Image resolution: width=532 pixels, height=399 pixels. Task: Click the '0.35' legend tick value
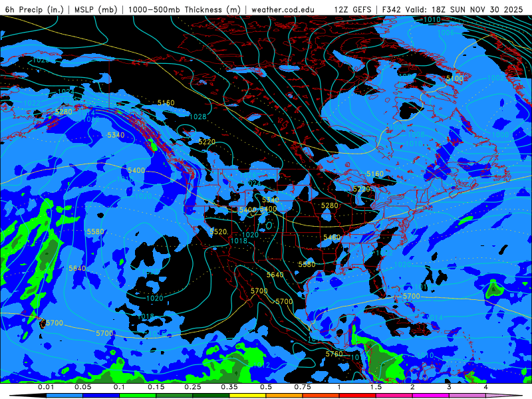click(229, 387)
